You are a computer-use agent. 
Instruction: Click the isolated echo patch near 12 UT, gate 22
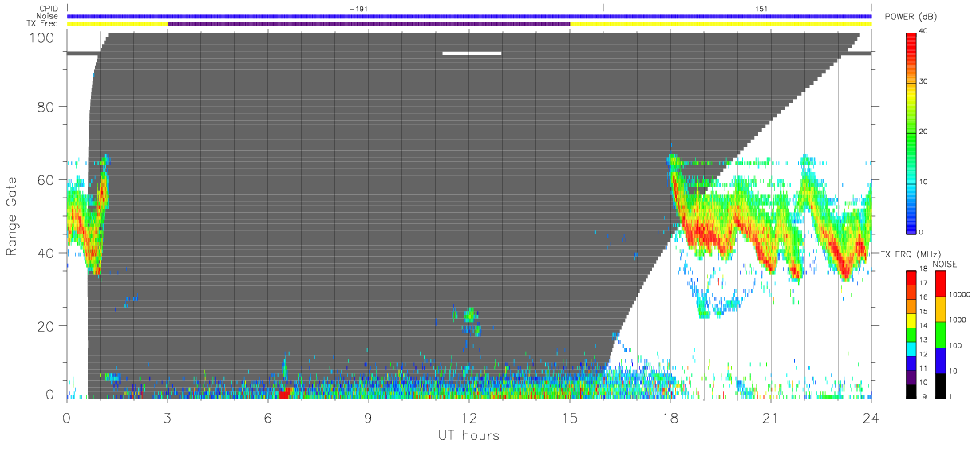(468, 313)
